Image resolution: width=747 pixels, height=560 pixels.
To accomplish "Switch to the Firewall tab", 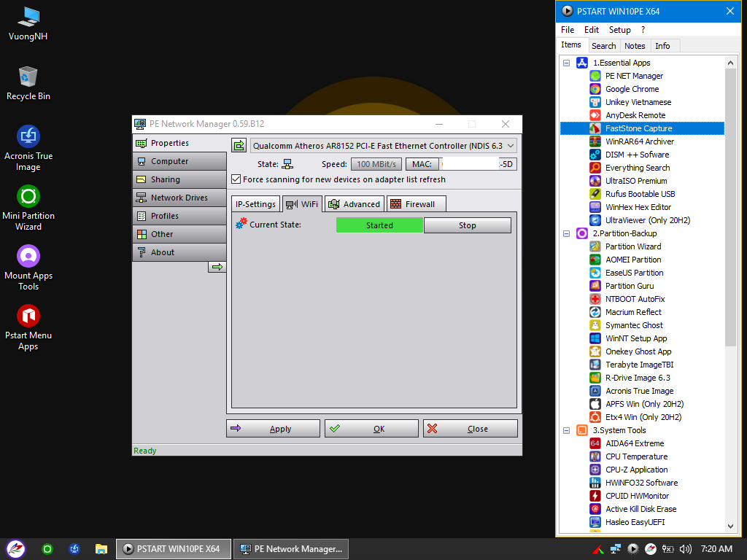I will pos(416,204).
